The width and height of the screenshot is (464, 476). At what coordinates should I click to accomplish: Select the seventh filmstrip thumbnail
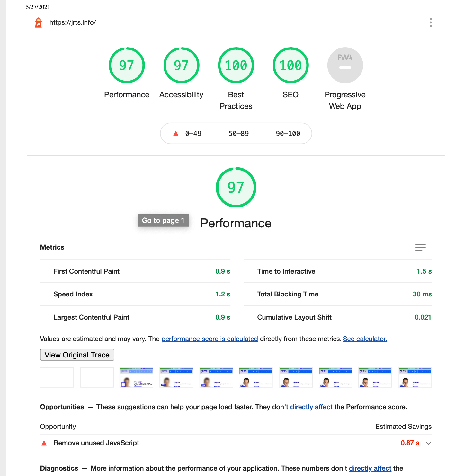click(296, 377)
